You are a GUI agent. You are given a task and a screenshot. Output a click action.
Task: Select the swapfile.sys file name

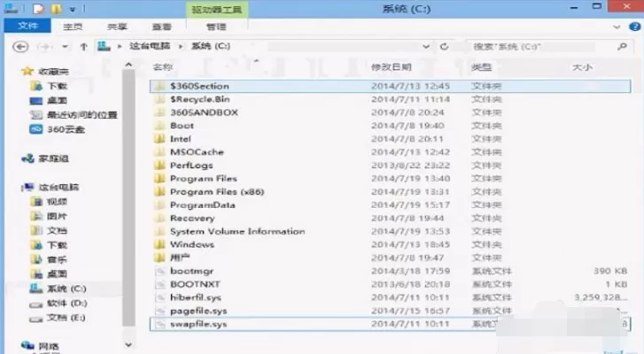pos(198,324)
